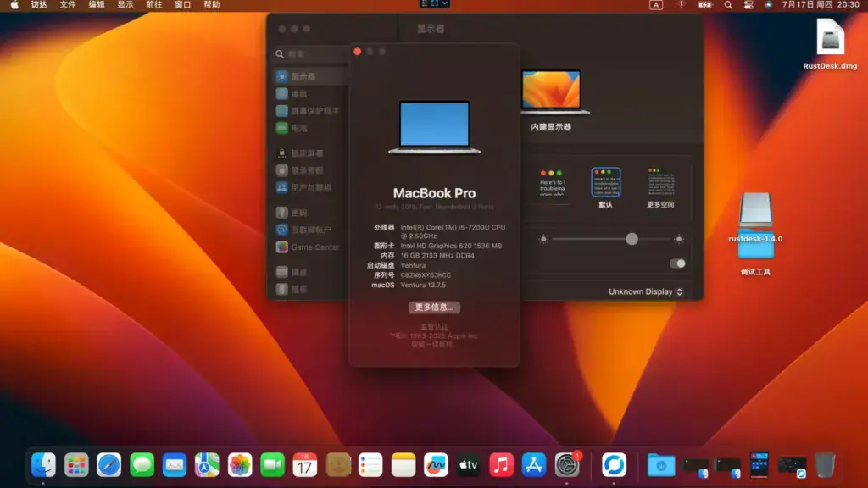The image size is (868, 488).
Task: Open Control Center in the menu bar
Action: point(748,5)
